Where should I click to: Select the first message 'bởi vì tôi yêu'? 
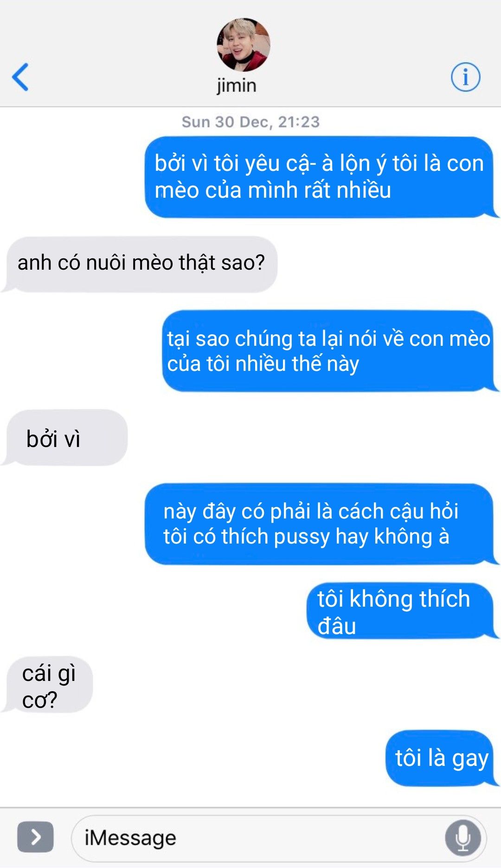[321, 177]
